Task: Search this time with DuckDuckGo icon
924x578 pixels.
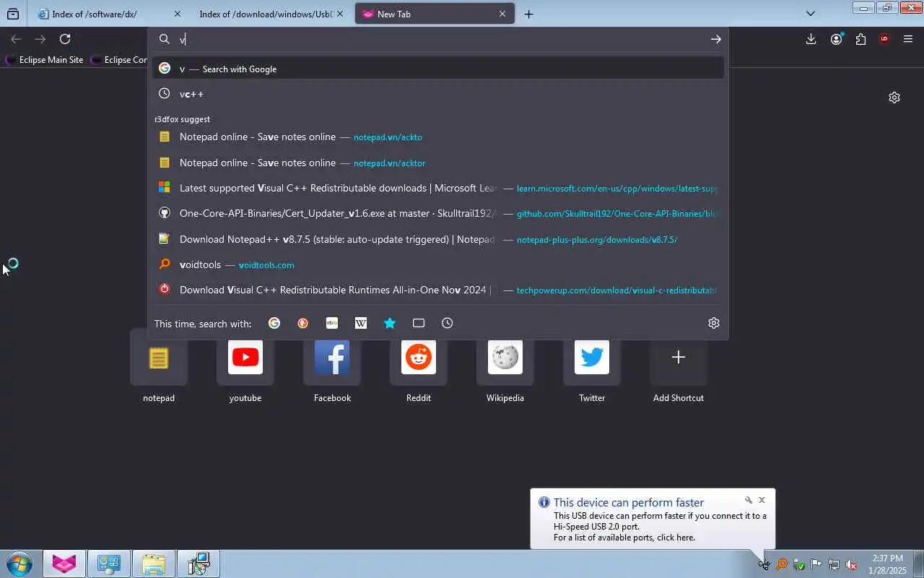Action: point(303,323)
